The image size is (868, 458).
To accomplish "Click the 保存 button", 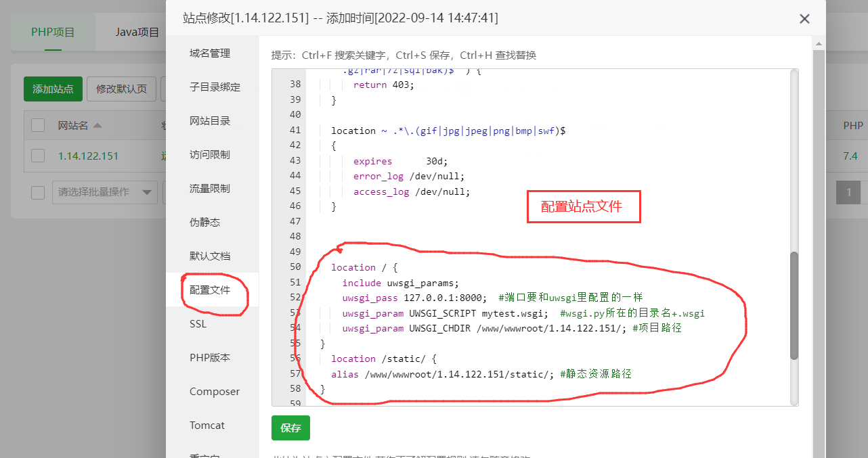I will tap(290, 428).
